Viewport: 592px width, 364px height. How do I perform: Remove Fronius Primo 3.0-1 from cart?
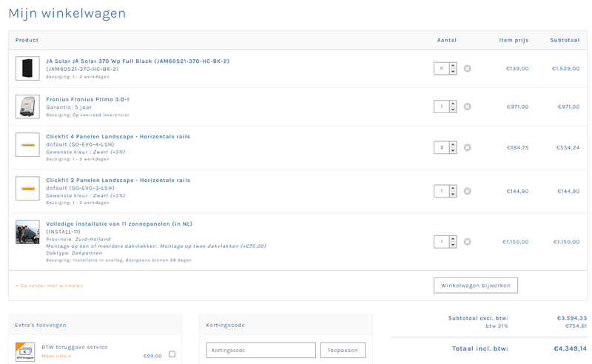[468, 107]
